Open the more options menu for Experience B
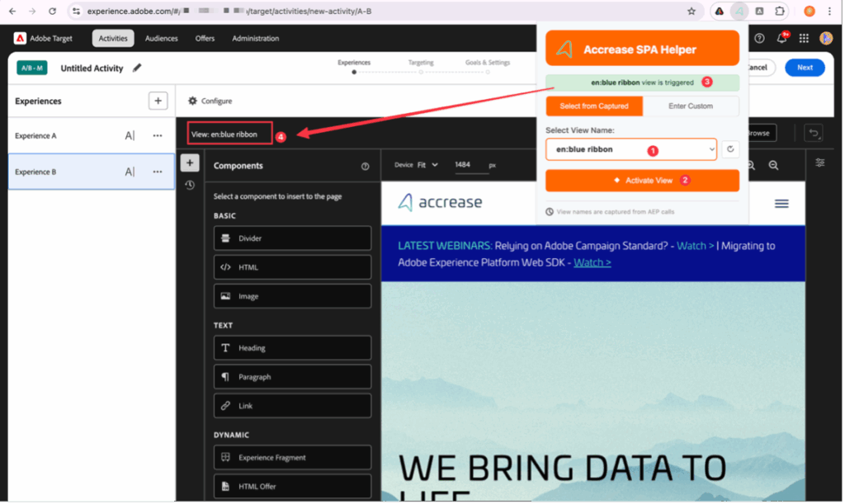The image size is (845, 504). [x=158, y=172]
